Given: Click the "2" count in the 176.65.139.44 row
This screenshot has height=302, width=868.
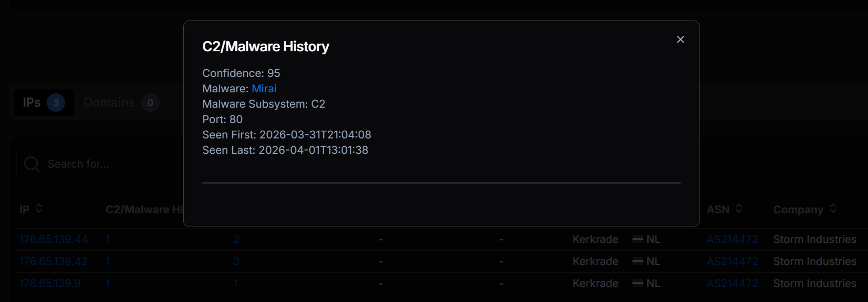Looking at the screenshot, I should 237,239.
